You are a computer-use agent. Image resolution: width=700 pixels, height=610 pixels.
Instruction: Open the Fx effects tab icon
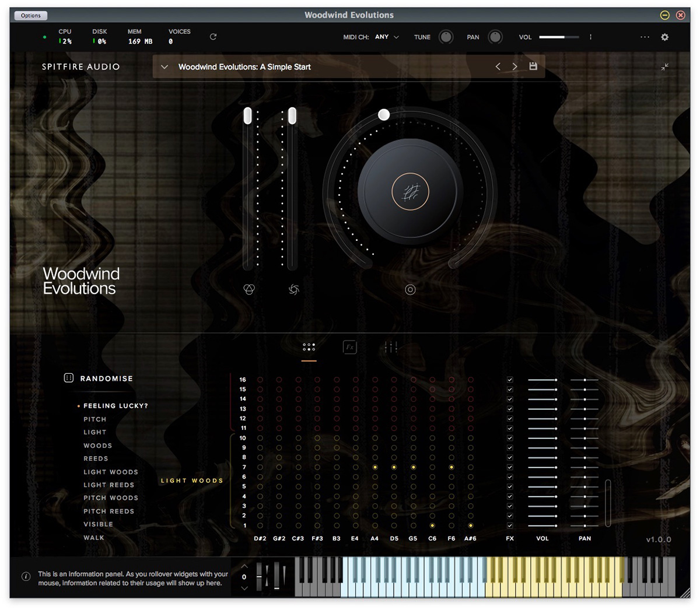coord(350,346)
